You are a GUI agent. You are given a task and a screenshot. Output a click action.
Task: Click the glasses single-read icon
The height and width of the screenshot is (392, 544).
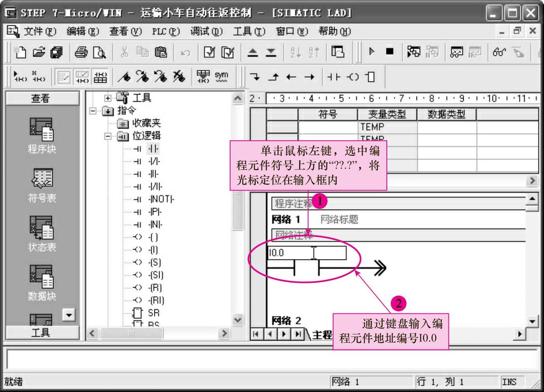point(500,52)
